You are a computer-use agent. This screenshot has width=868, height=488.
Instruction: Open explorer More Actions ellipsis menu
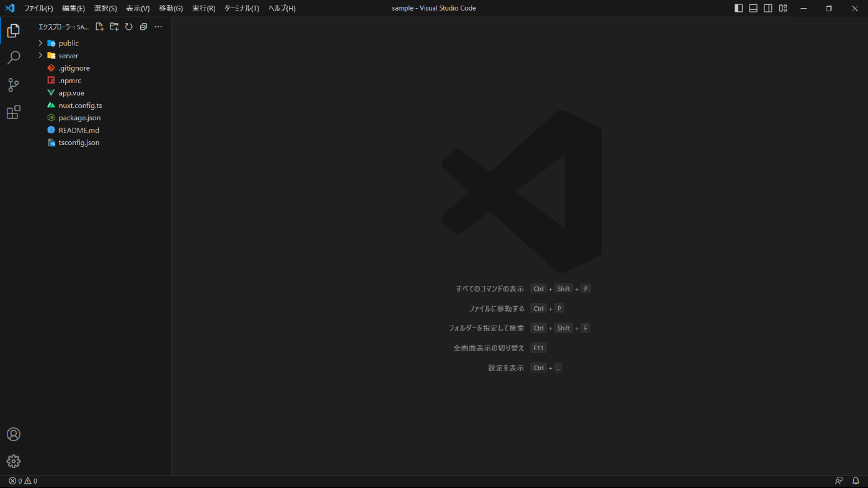coord(158,27)
